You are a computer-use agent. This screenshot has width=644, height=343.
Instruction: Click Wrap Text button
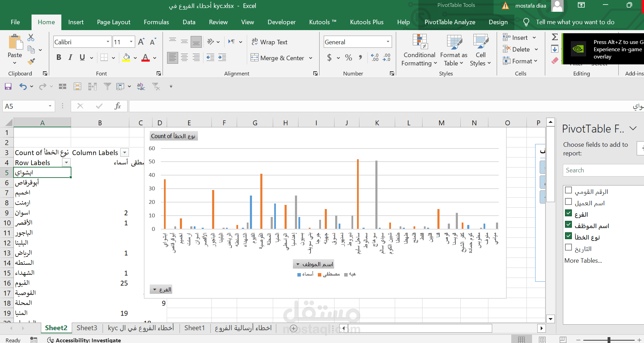270,42
